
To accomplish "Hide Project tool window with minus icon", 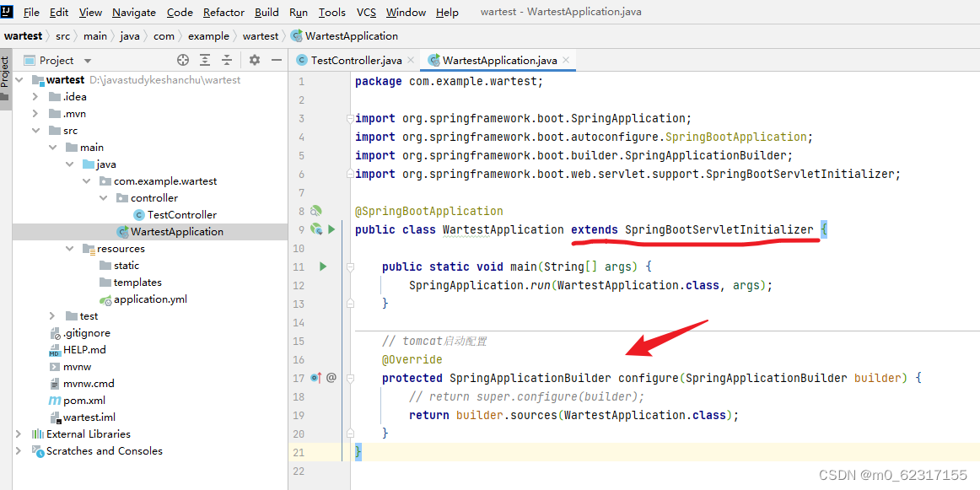I will pos(276,60).
